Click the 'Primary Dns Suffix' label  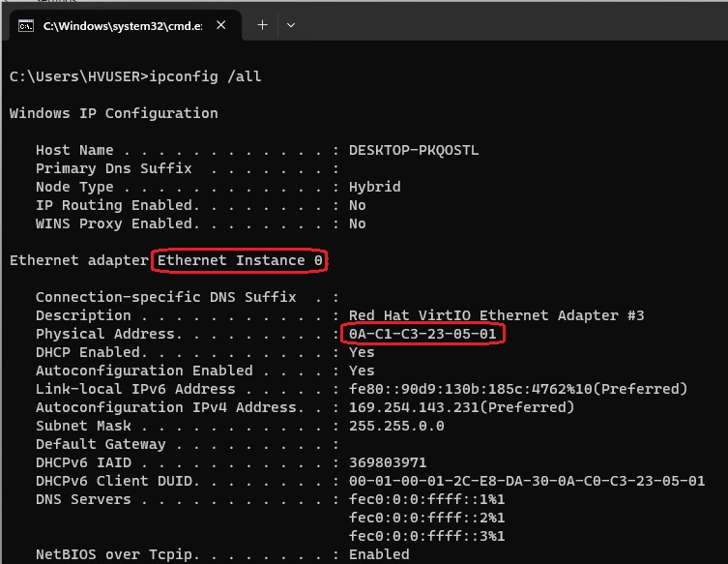click(x=114, y=168)
